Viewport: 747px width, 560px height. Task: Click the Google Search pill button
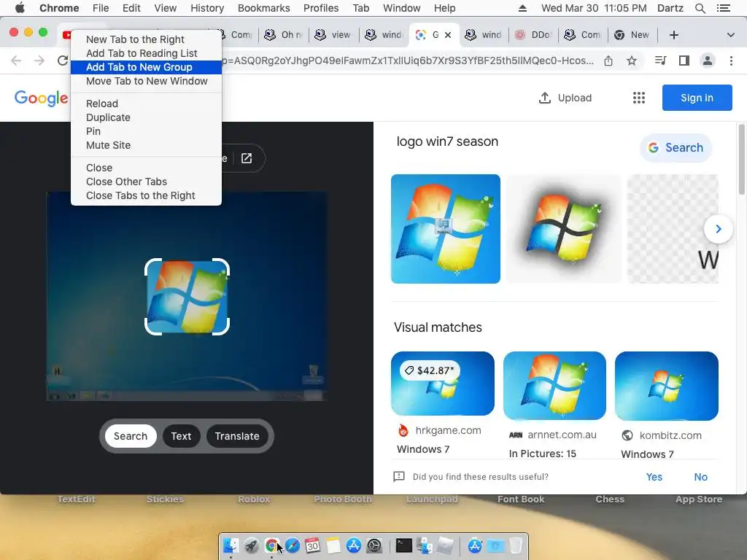676,147
